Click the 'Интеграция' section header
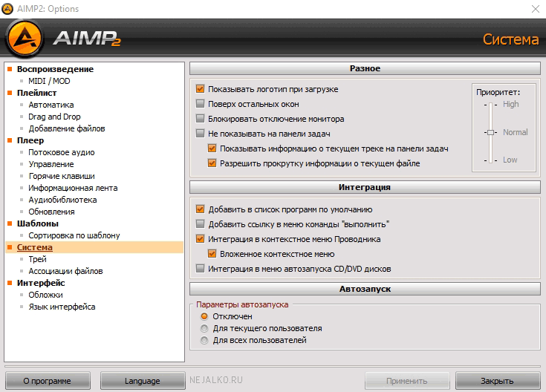Viewport: 546px width, 392px height. pyautogui.click(x=365, y=187)
